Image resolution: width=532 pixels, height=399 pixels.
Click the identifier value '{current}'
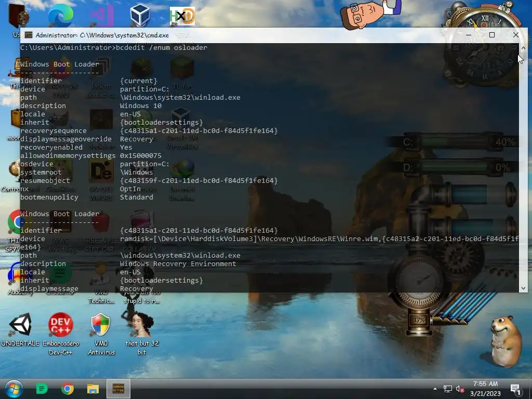tap(139, 81)
